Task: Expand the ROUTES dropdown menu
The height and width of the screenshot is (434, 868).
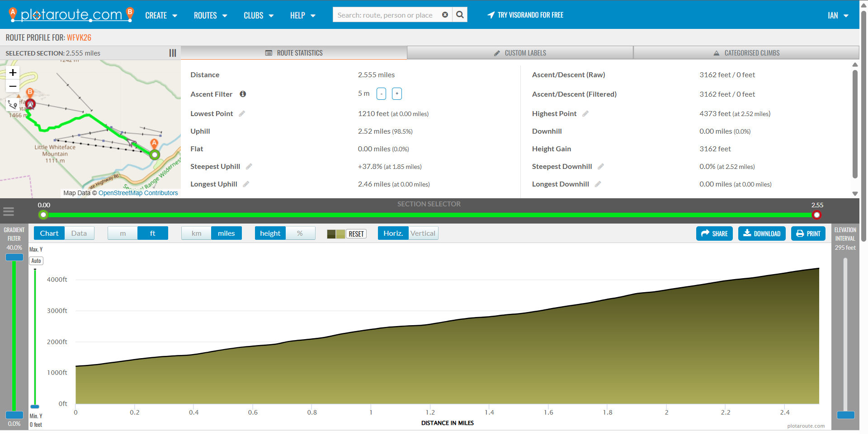Action: pyautogui.click(x=210, y=15)
